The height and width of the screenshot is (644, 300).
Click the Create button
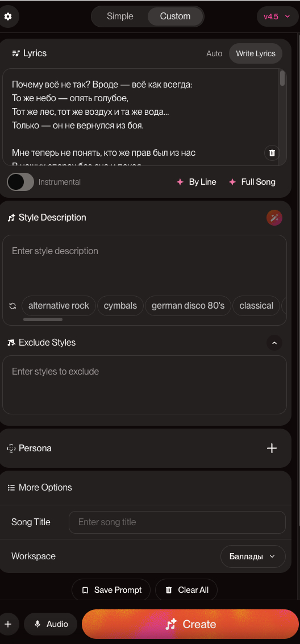[190, 624]
